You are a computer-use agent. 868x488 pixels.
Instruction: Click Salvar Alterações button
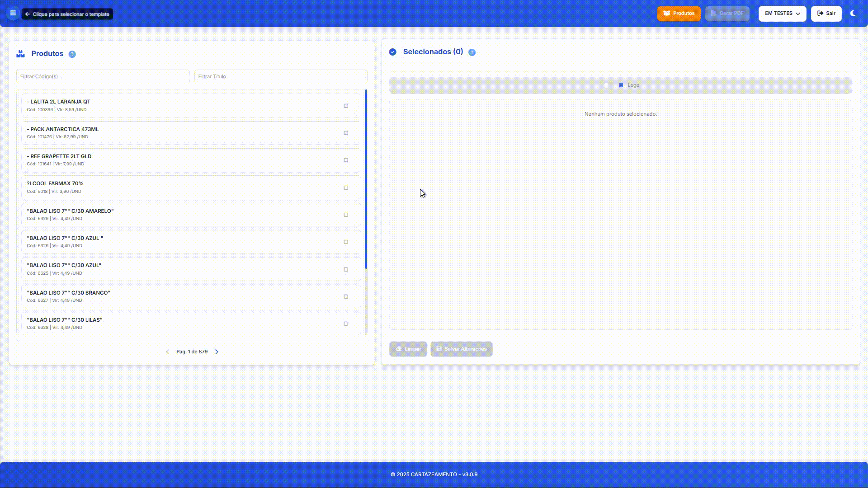pos(461,349)
